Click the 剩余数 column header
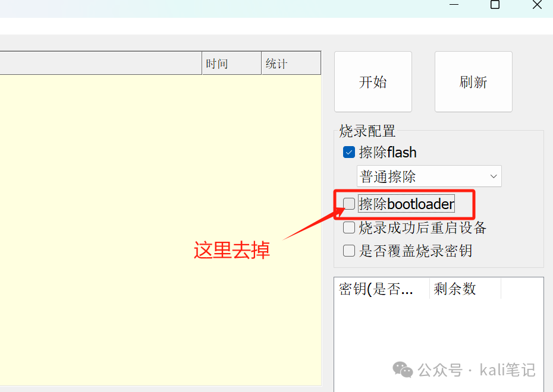This screenshot has height=392, width=553. click(x=465, y=289)
